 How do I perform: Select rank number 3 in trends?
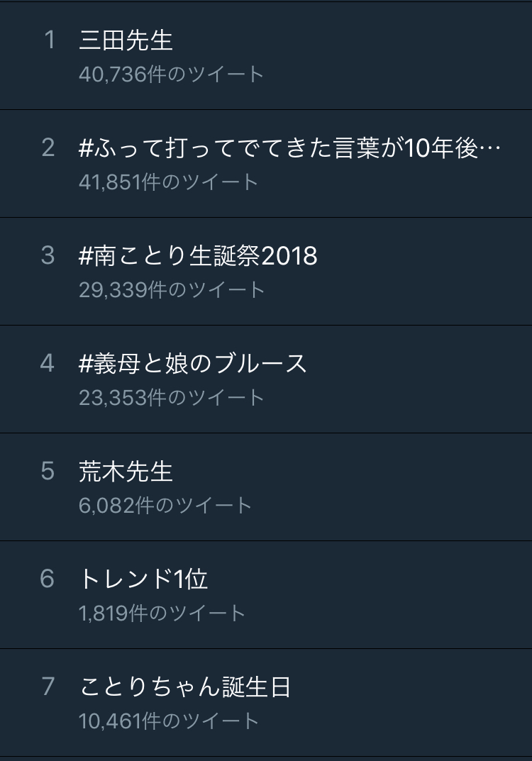click(x=48, y=256)
